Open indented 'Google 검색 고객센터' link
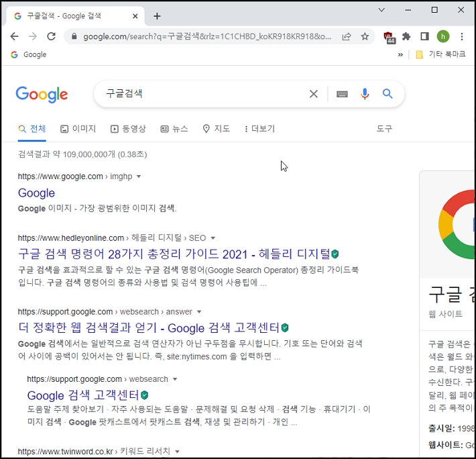The height and width of the screenshot is (459, 476). point(83,395)
